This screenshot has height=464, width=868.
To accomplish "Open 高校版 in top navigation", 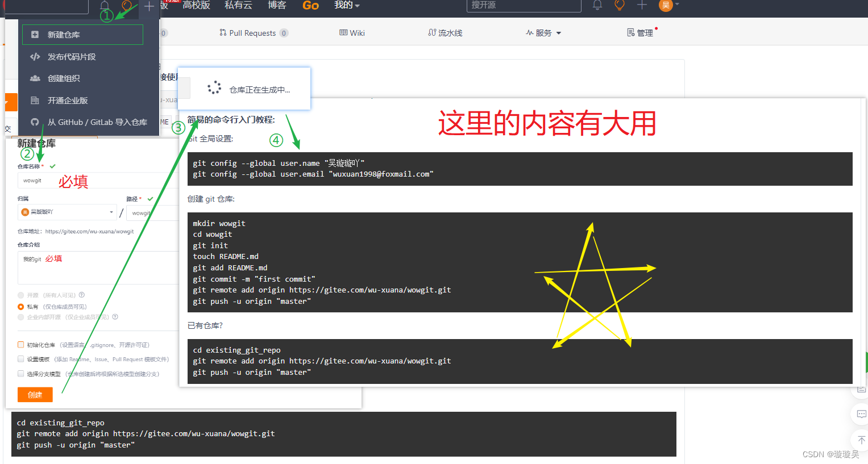I will [197, 5].
